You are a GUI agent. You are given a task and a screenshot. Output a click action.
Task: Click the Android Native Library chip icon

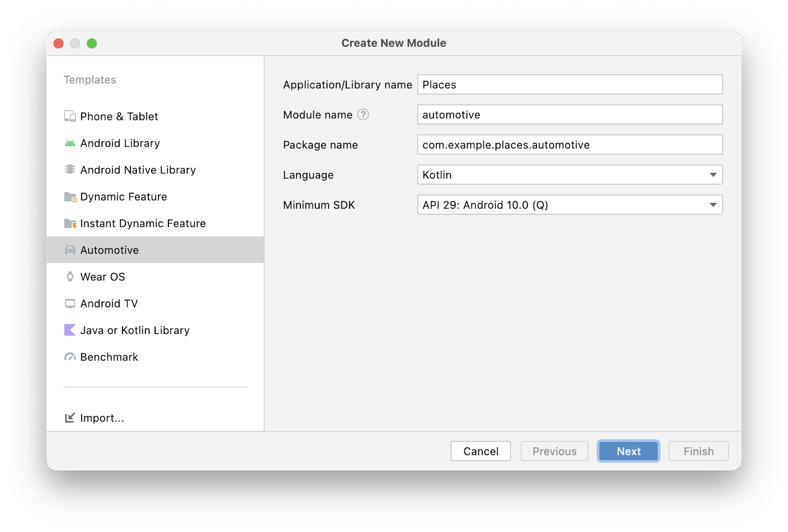point(70,169)
